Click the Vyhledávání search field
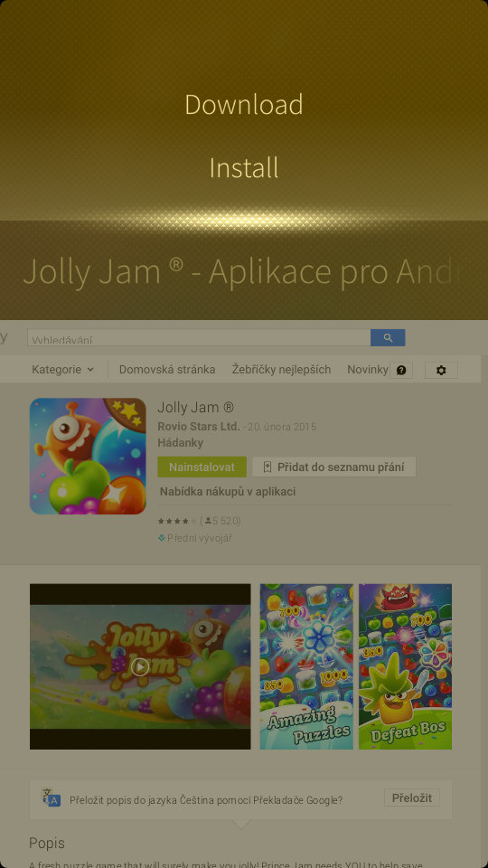Image resolution: width=488 pixels, height=868 pixels. [199, 337]
